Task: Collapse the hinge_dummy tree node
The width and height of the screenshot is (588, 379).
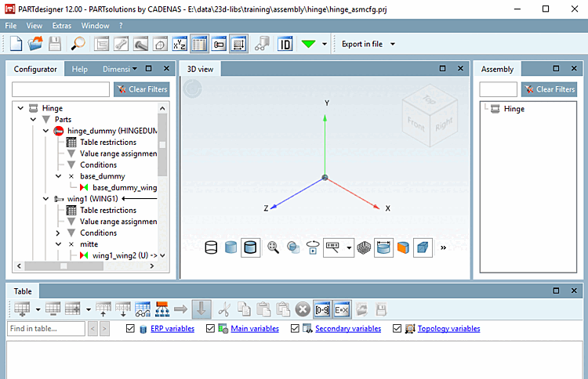Action: point(45,131)
